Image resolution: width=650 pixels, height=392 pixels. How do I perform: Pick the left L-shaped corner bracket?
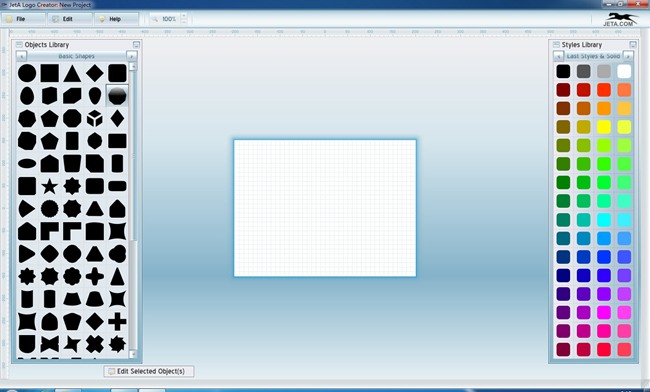pyautogui.click(x=49, y=231)
